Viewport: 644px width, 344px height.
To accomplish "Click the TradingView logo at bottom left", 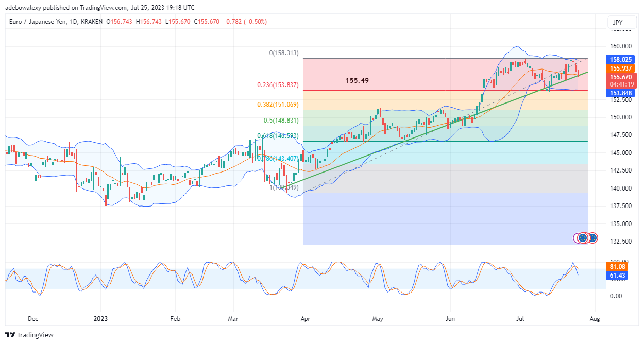I will coord(29,335).
